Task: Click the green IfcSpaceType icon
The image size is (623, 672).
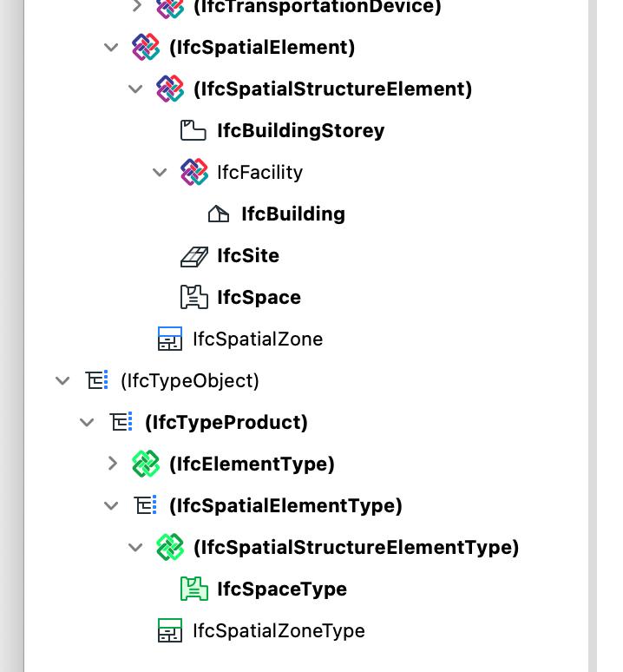Action: (x=194, y=589)
